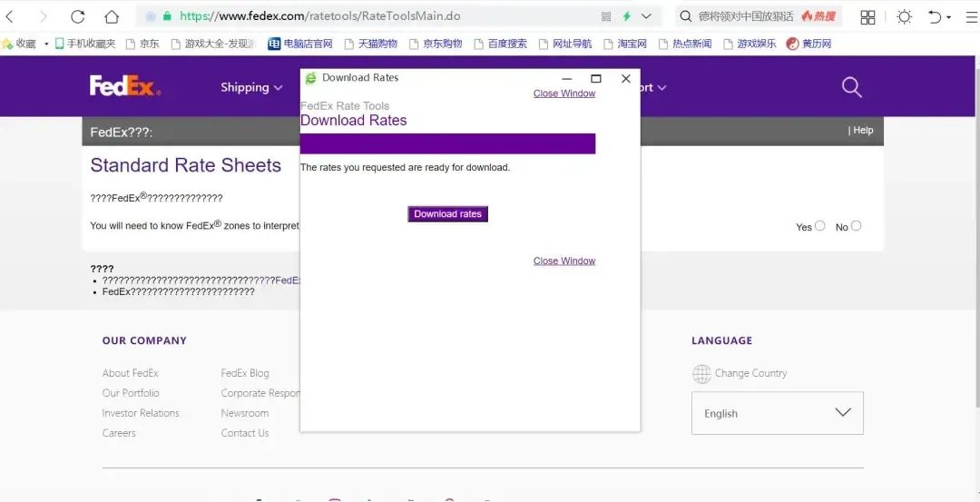The width and height of the screenshot is (980, 502).
Task: Open the browser apps grid icon
Action: (867, 17)
